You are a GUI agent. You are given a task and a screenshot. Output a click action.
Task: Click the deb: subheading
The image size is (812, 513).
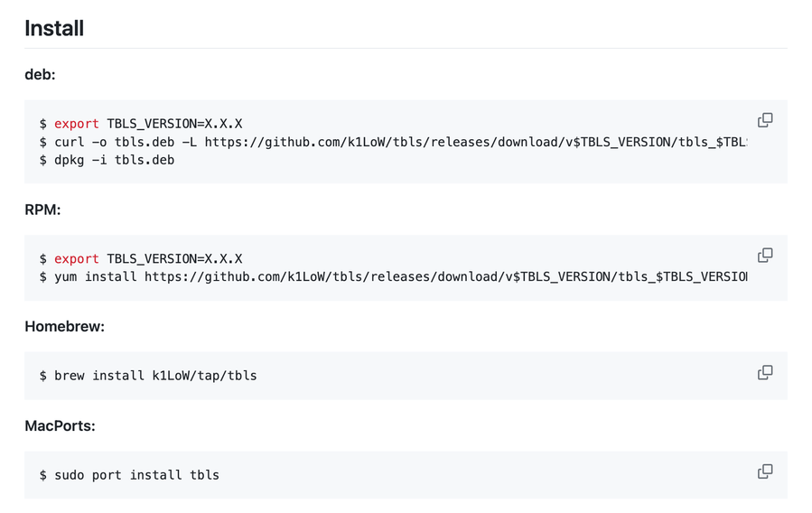(x=40, y=75)
